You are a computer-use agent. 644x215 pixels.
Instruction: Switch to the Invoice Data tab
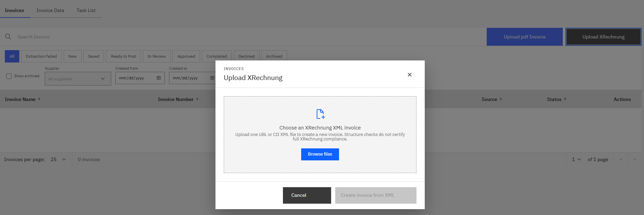pyautogui.click(x=50, y=10)
